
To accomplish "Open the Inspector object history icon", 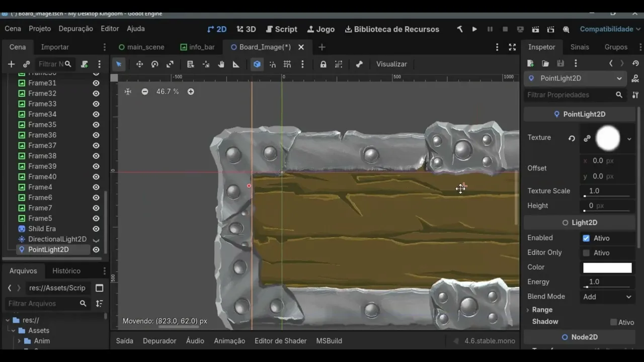I will [635, 63].
